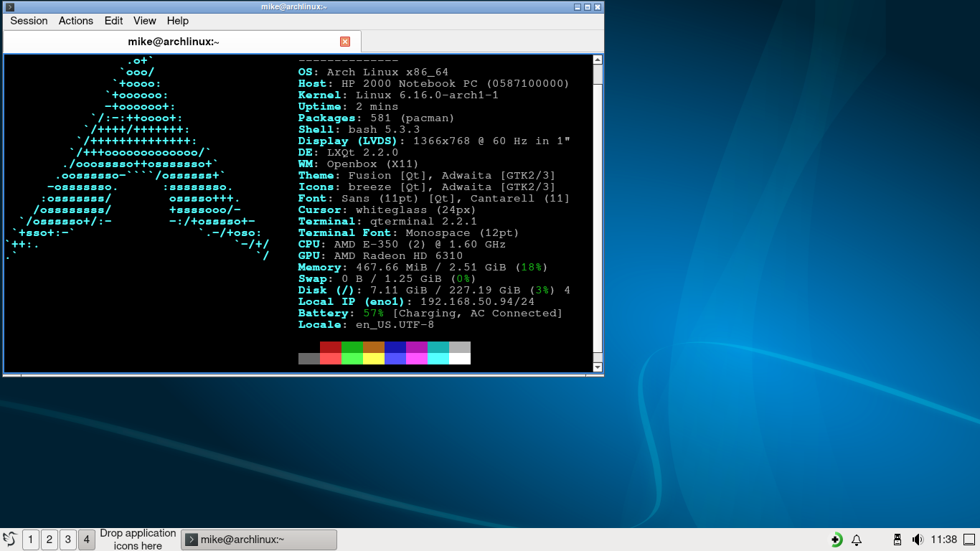Click the terminal scrollbar up arrow
The image size is (980, 551).
click(x=598, y=60)
